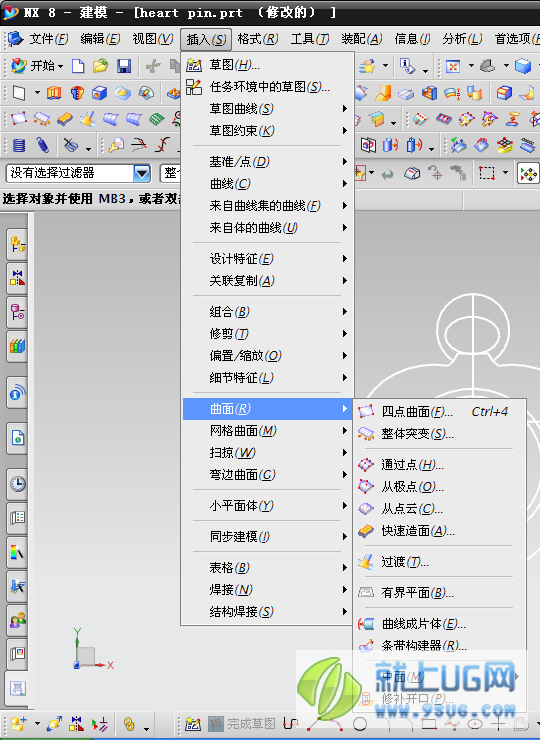
Task: Open the 信息(I) menu
Action: point(412,39)
